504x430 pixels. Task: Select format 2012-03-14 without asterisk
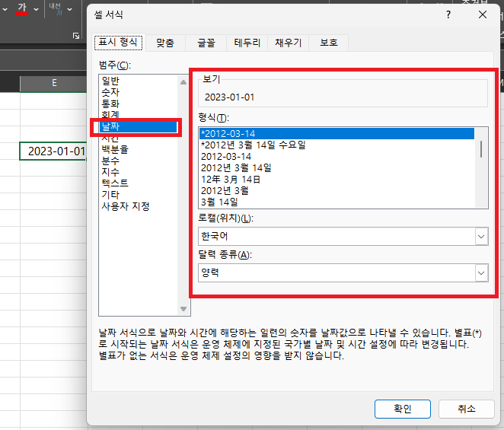337,157
